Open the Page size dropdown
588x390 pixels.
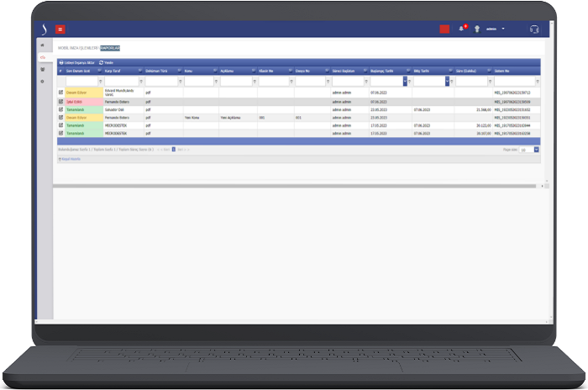pyautogui.click(x=536, y=150)
